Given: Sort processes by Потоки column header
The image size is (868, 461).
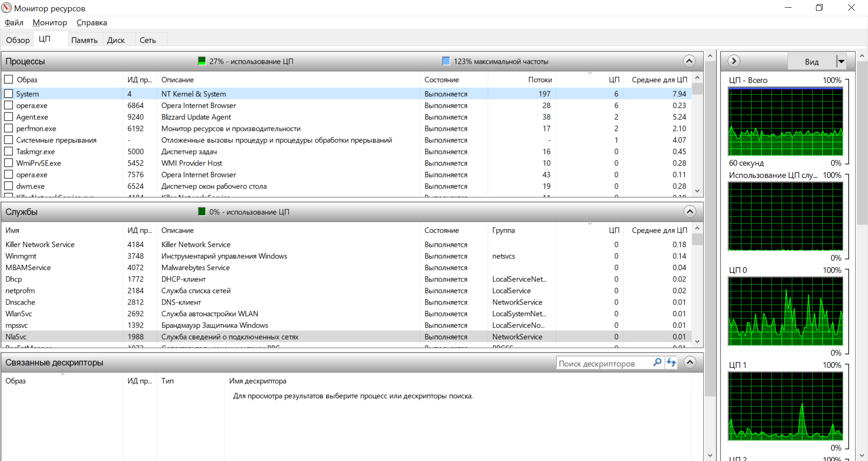Looking at the screenshot, I should click(x=522, y=80).
